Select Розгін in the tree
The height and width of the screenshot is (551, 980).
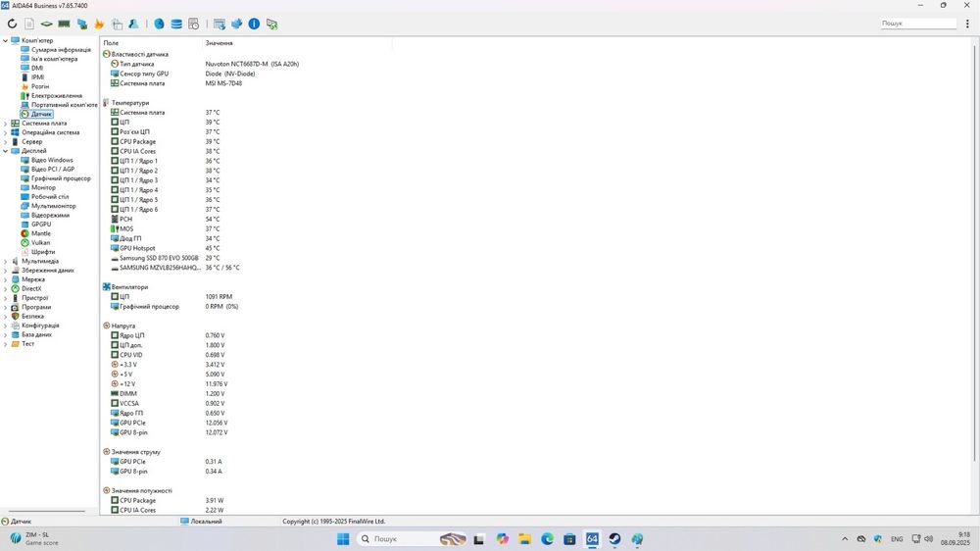coord(40,86)
